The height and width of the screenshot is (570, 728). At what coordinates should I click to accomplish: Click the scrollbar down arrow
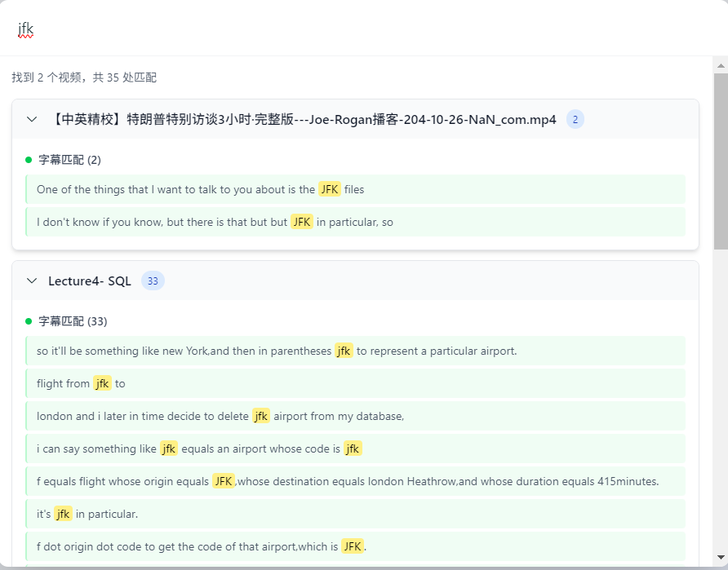tap(721, 557)
